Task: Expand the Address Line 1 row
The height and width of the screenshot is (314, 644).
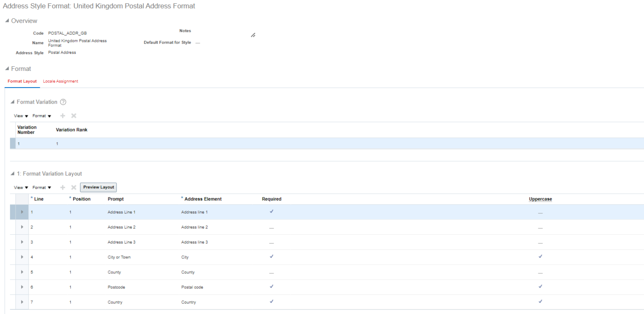Action: click(x=22, y=212)
